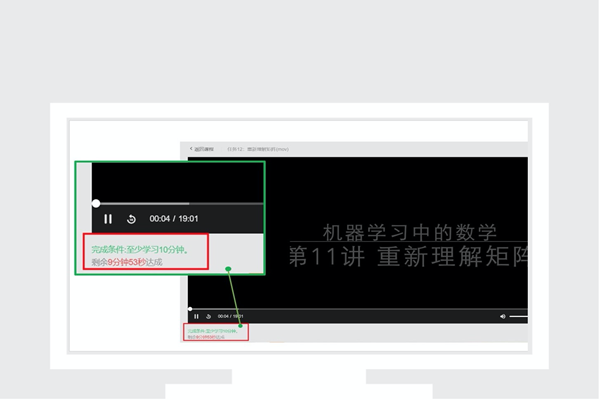The image size is (600, 400).
Task: Click the buffered progress track in enlarged inset
Action: 180,203
